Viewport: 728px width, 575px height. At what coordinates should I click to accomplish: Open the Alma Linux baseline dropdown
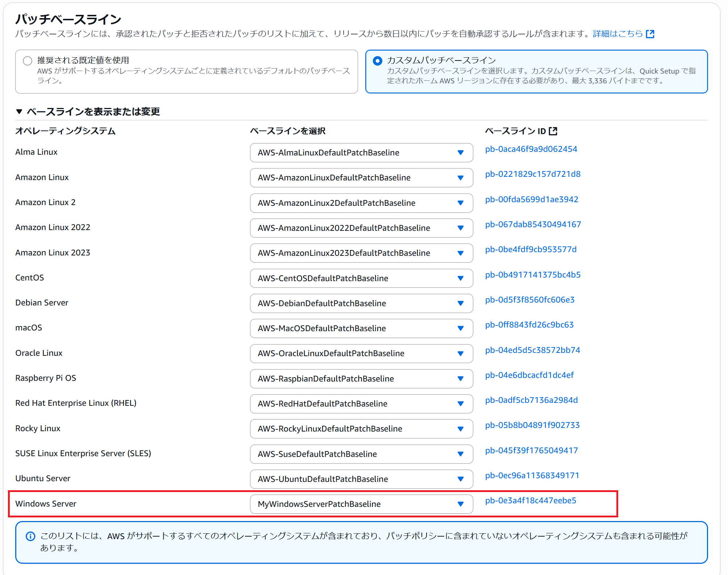pyautogui.click(x=361, y=153)
